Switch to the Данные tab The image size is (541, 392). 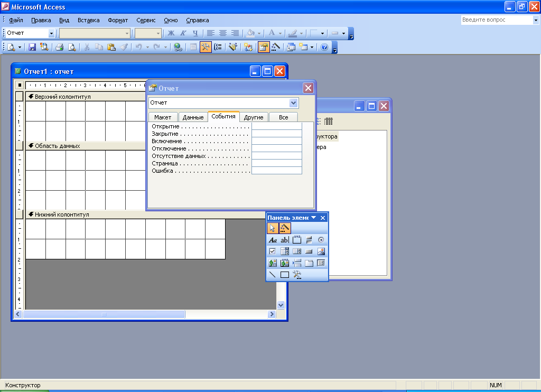[193, 117]
